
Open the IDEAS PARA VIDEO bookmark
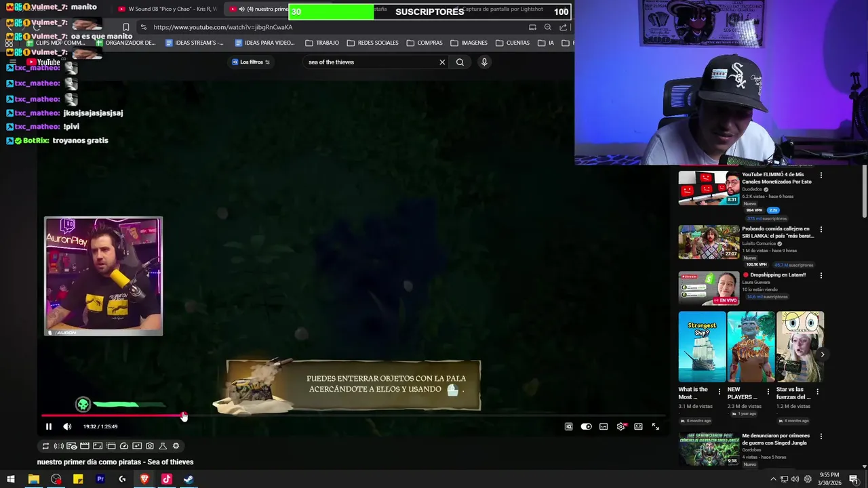[264, 43]
